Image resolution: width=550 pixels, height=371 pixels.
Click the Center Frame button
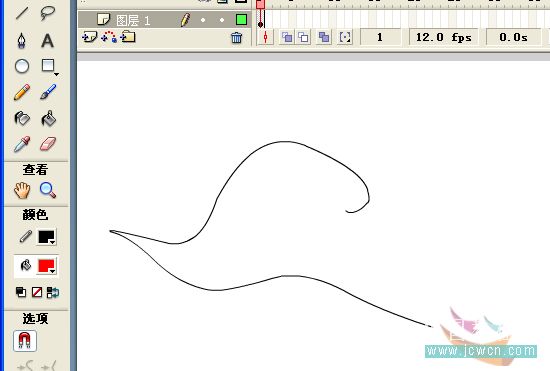coord(266,37)
